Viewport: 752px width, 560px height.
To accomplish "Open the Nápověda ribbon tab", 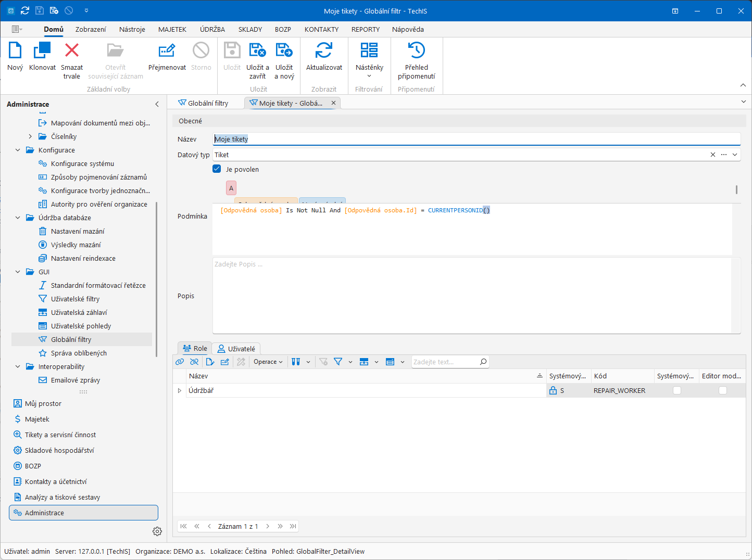I will [x=408, y=29].
